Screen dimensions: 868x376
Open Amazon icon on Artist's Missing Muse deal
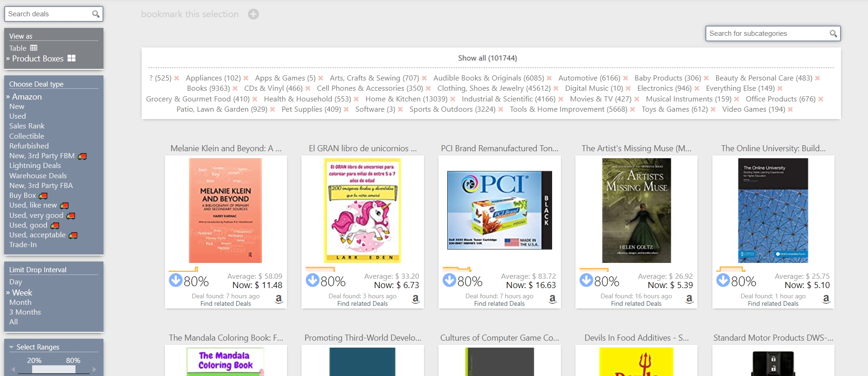689,299
